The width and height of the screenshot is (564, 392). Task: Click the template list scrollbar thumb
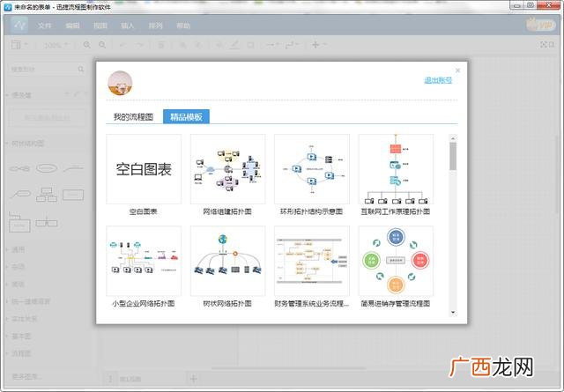point(453,156)
